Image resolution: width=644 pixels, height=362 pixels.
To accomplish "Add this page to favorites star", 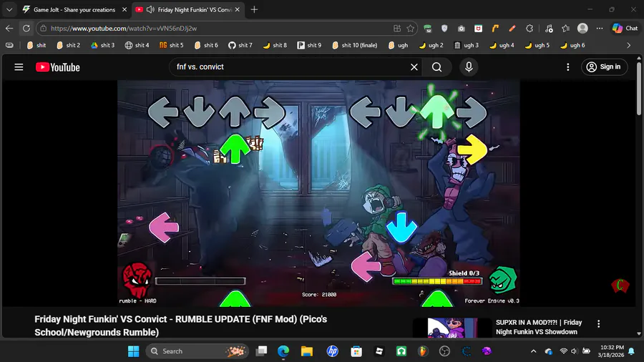I will (410, 29).
